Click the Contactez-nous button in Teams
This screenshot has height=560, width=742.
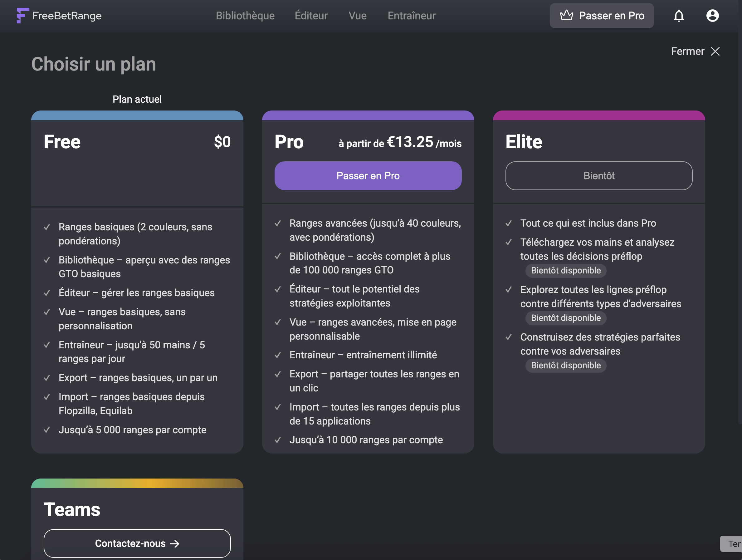(x=137, y=543)
